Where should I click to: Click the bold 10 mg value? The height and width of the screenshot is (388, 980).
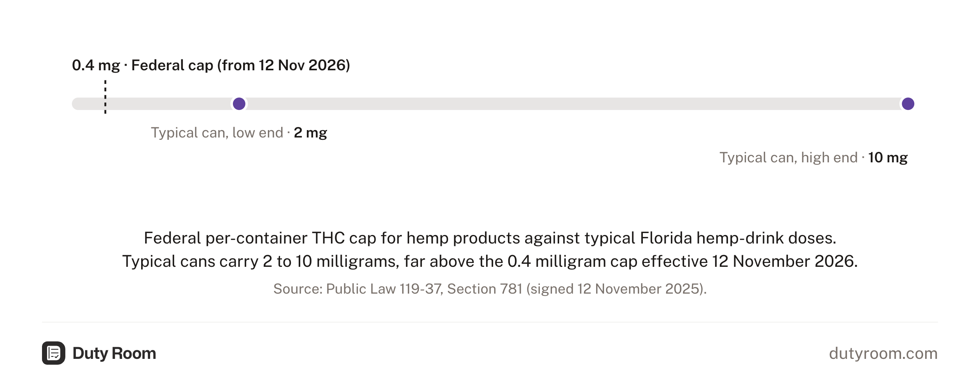pyautogui.click(x=888, y=158)
